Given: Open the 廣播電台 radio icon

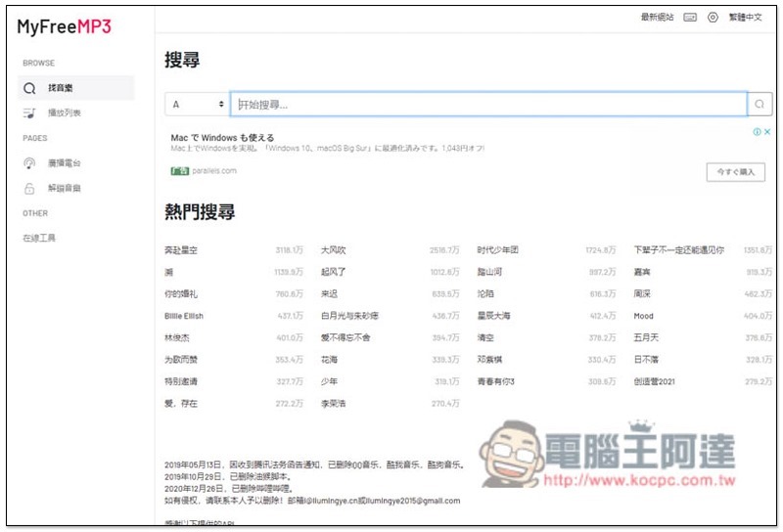Looking at the screenshot, I should [x=28, y=163].
